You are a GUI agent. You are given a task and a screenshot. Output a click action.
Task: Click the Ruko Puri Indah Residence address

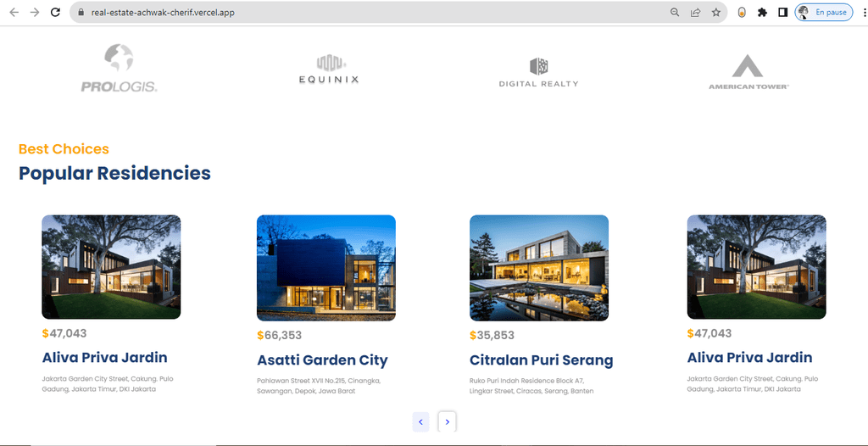click(x=531, y=386)
